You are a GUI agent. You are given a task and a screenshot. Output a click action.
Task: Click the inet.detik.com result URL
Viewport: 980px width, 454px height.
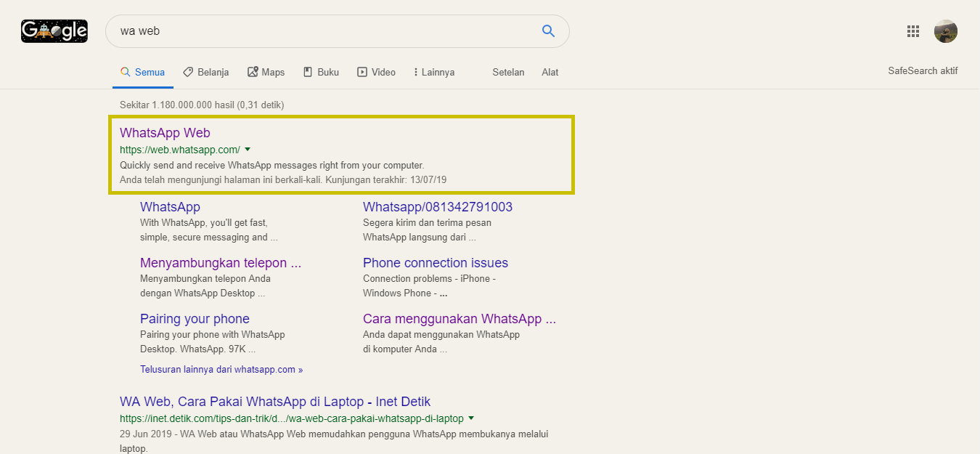(292, 418)
